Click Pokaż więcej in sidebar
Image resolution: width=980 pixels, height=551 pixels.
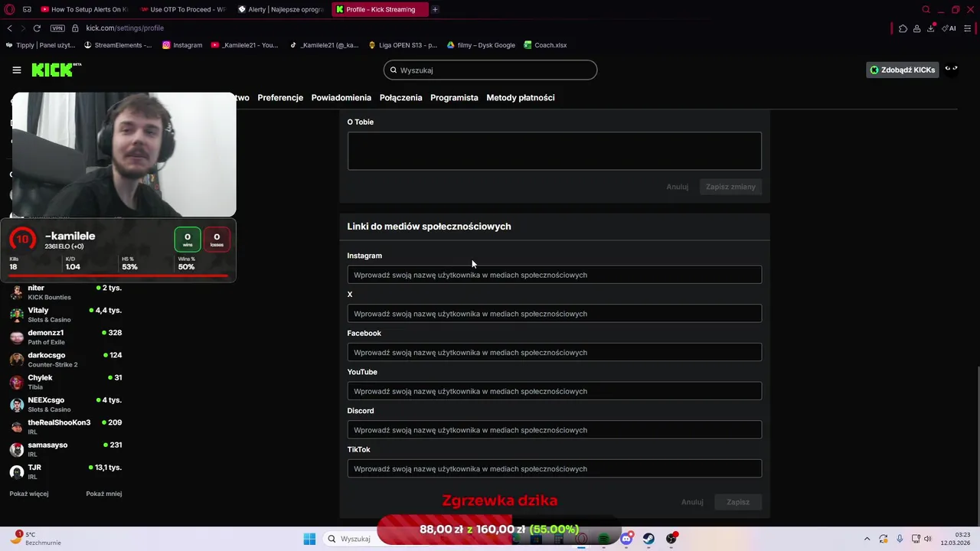29,494
